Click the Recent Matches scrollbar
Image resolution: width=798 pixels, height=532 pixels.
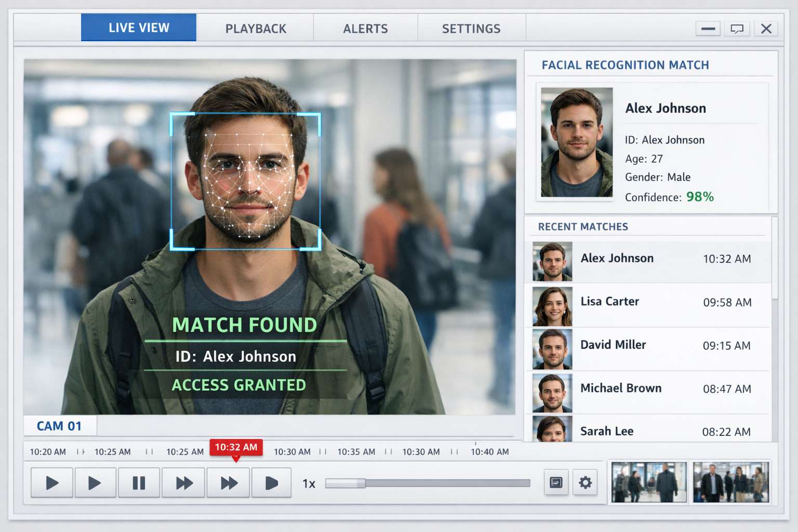775,260
